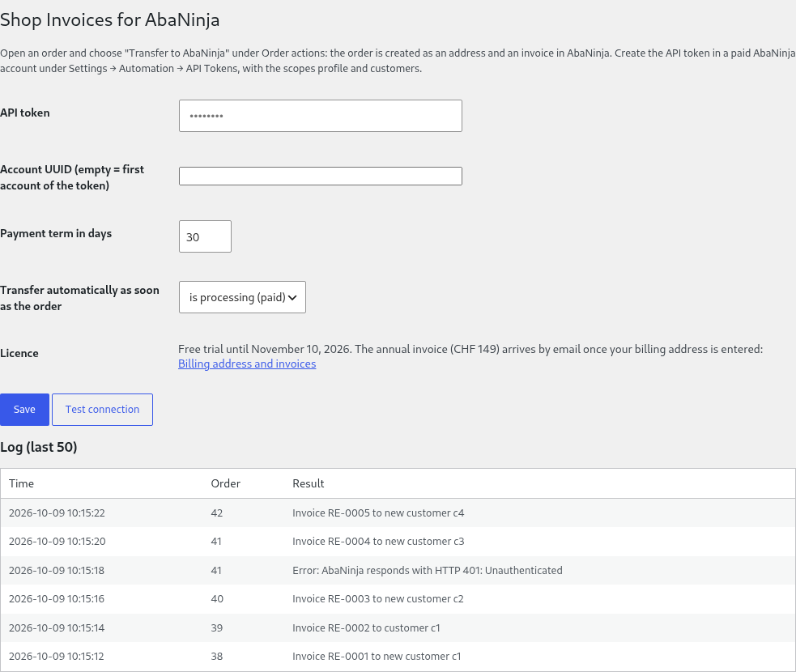Click the API token label

(25, 113)
